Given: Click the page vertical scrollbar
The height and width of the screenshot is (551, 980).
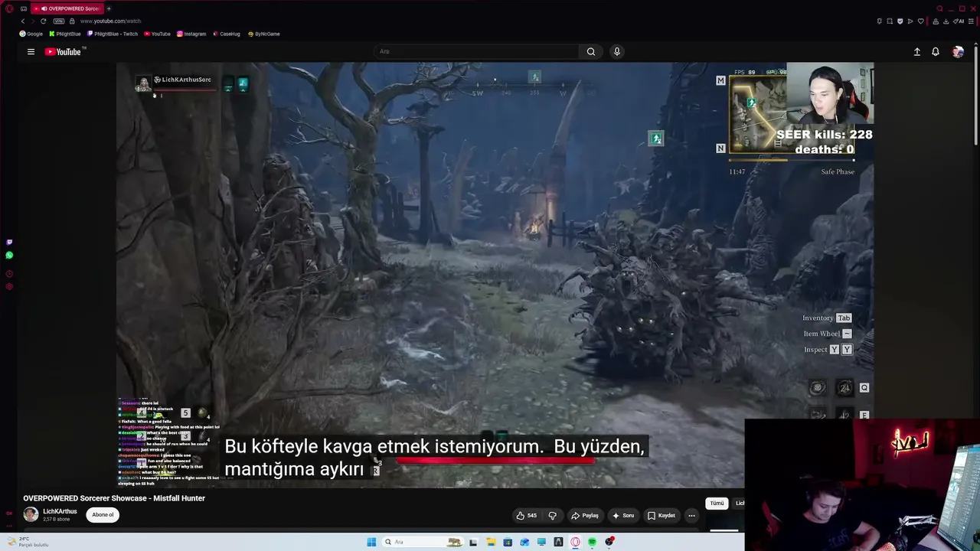Looking at the screenshot, I should click(x=976, y=96).
